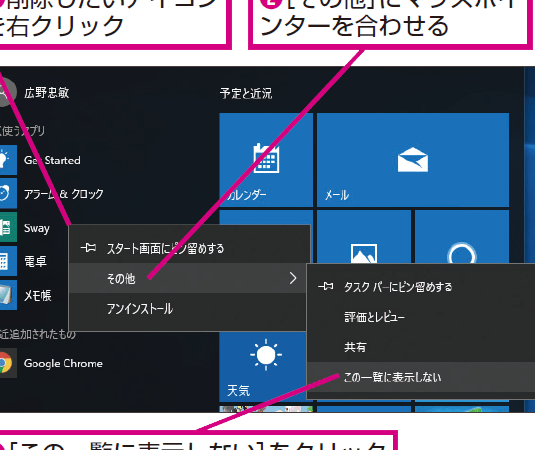Click the Google Chrome name text

pyautogui.click(x=63, y=363)
